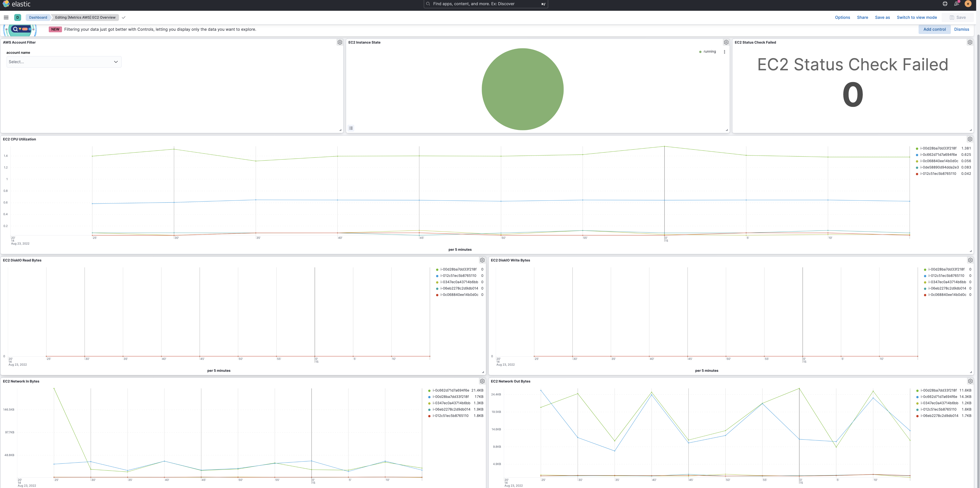The height and width of the screenshot is (488, 980).
Task: Open the Elastic home logo
Action: point(16,4)
